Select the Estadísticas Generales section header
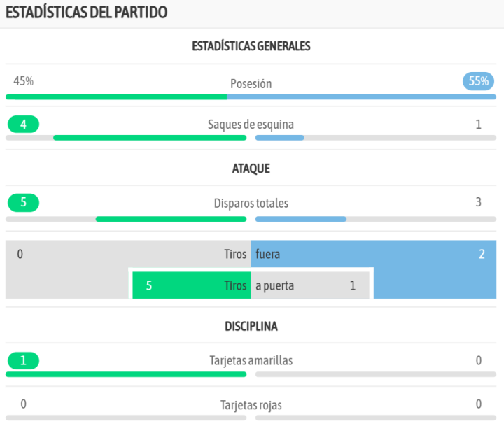The width and height of the screenshot is (504, 426). [251, 46]
